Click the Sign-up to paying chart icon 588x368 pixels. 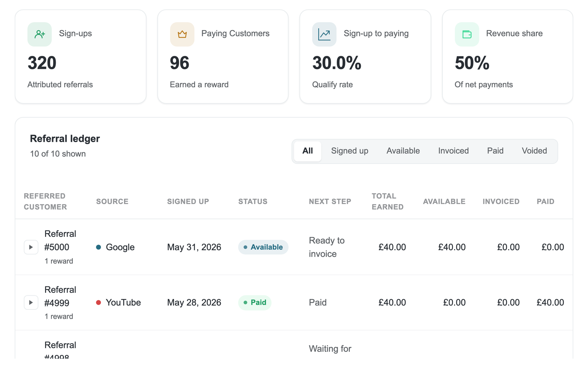point(324,34)
